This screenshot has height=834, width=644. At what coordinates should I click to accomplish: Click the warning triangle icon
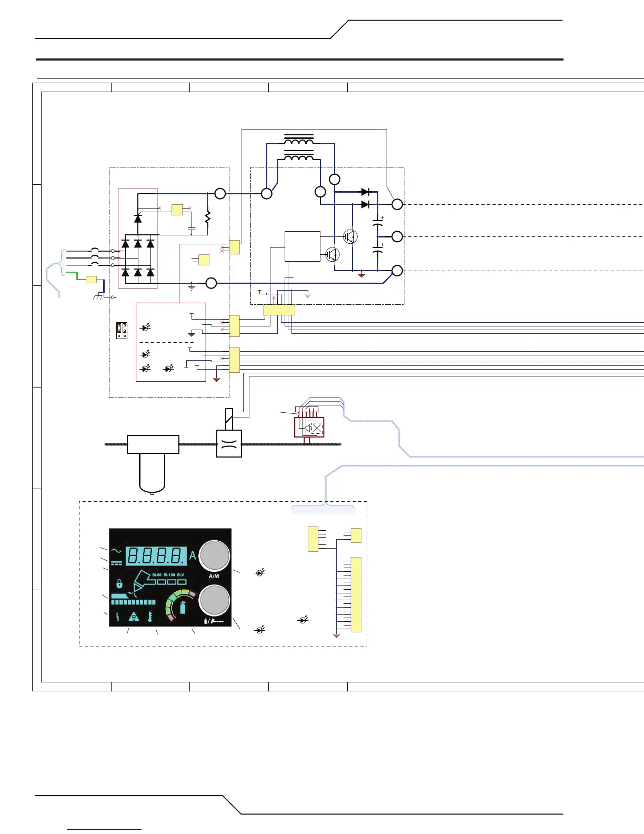[134, 617]
